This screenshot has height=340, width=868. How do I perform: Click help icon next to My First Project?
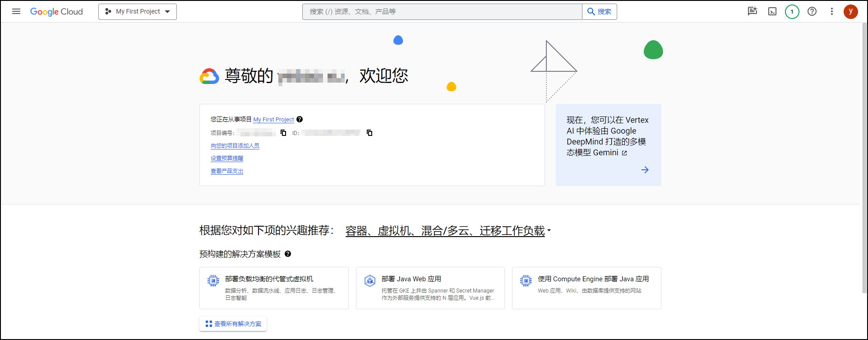pyautogui.click(x=300, y=119)
